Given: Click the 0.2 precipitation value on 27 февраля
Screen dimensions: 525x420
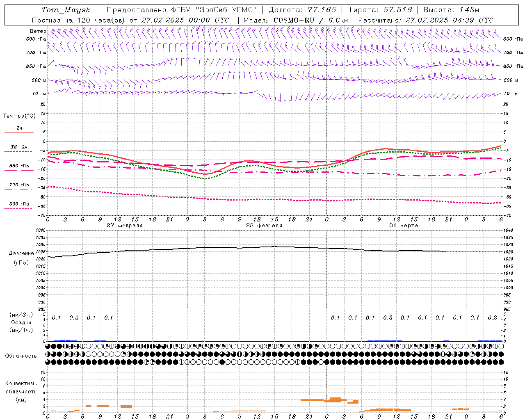Looking at the screenshot, I should pyautogui.click(x=74, y=317).
